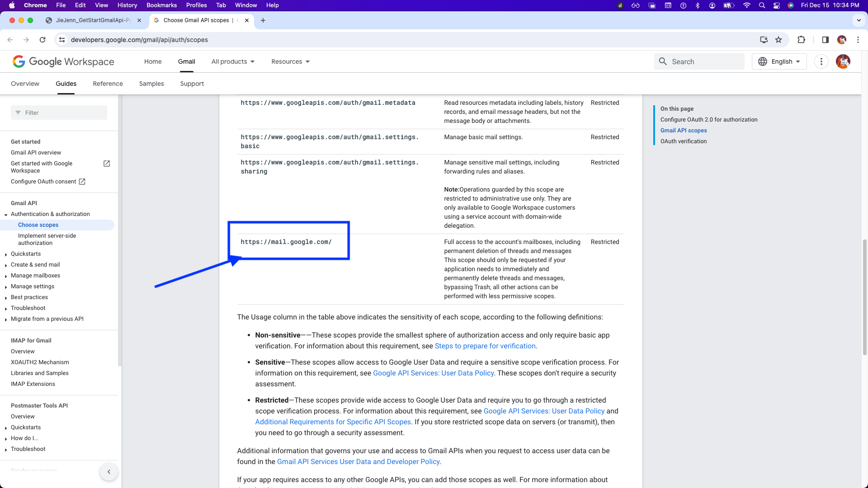The height and width of the screenshot is (488, 868).
Task: Expand the Manage mailboxes section
Action: click(x=6, y=276)
